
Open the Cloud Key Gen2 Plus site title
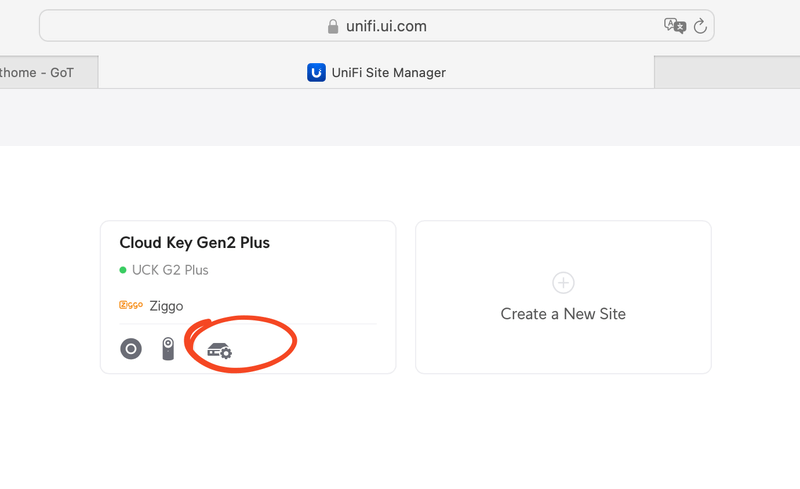click(x=194, y=242)
